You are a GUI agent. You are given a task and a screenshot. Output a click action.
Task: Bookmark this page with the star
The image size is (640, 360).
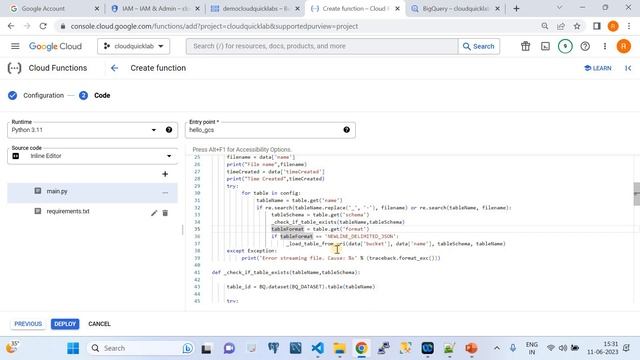coord(577,26)
